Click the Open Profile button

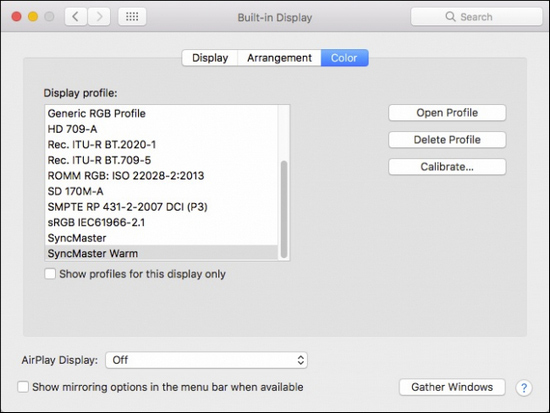447,113
